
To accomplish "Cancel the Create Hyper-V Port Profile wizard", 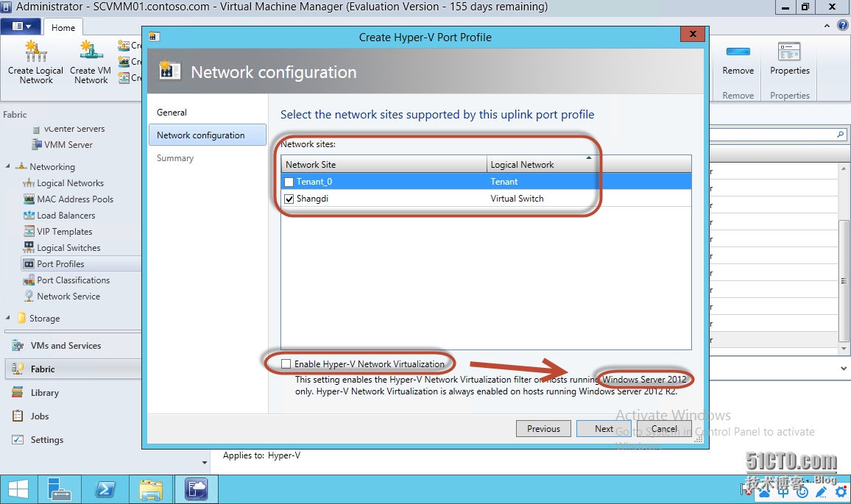I will [x=664, y=429].
